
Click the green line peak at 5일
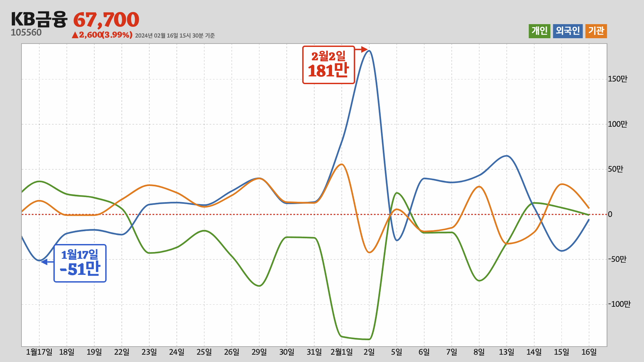397,193
